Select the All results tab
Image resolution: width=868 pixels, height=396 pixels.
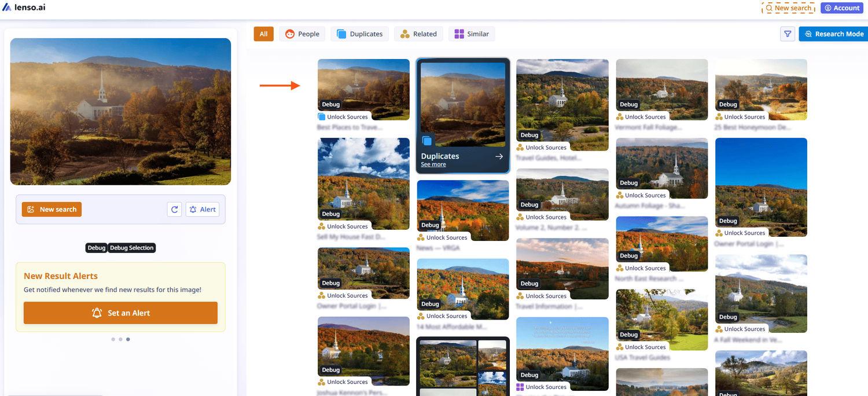[x=263, y=34]
